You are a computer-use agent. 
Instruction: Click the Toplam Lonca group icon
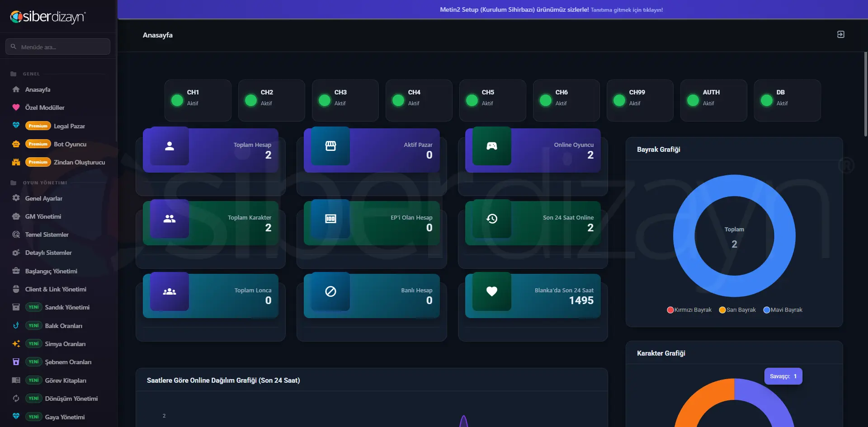click(170, 291)
